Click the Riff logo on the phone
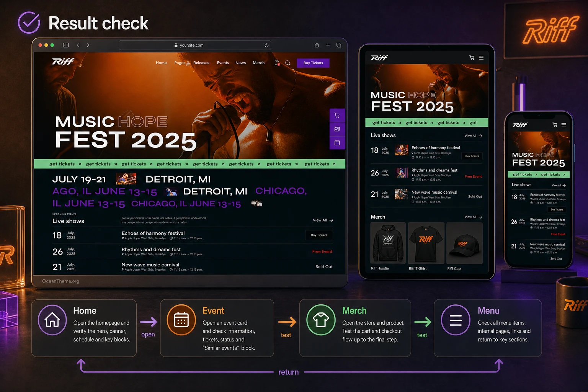Viewport: 588px width, 392px height. [x=520, y=125]
